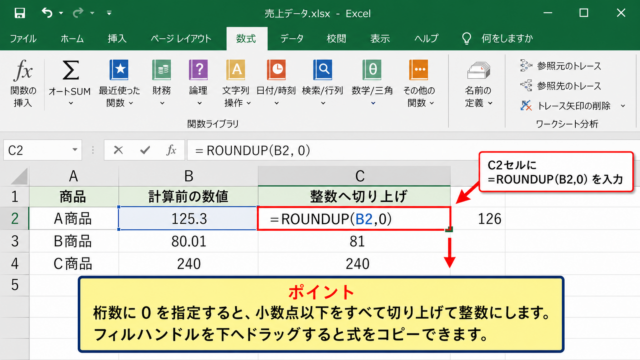
Task: Click the Select All corner triangle
Action: coord(18,176)
